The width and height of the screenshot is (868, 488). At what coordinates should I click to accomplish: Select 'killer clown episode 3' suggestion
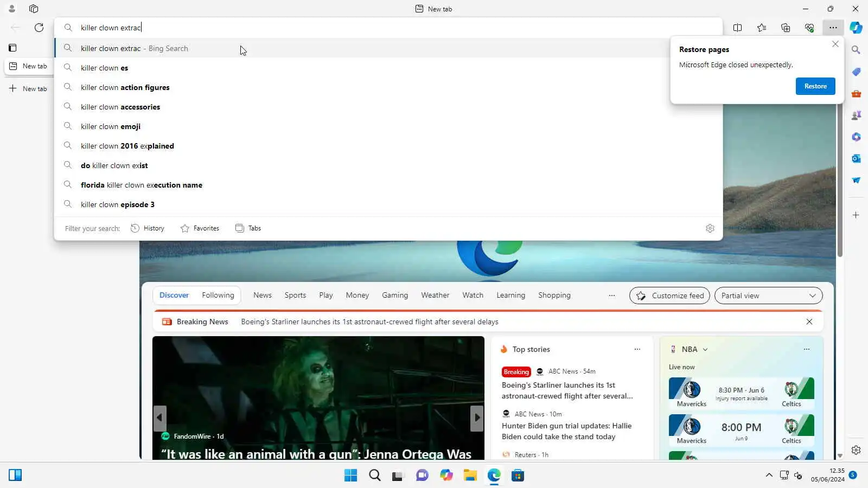click(x=388, y=204)
